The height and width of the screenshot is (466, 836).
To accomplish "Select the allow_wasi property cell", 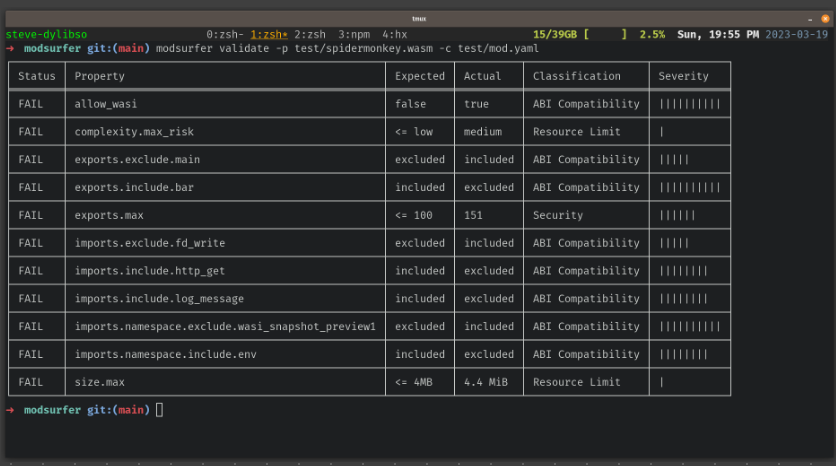I will pyautogui.click(x=107, y=104).
